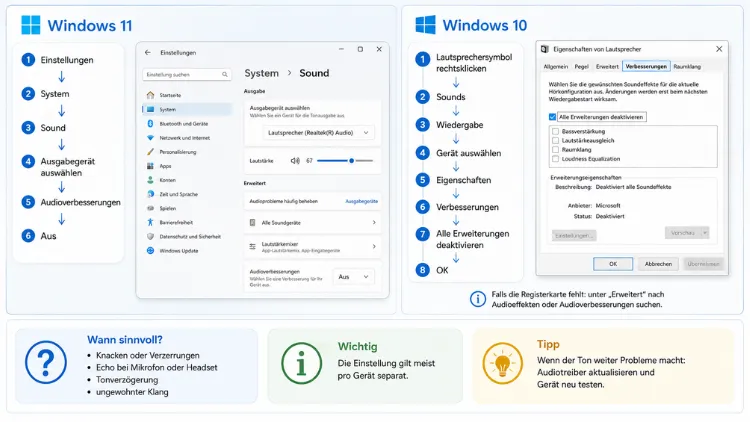750x422 pixels.
Task: Click the Vorschau button
Action: pos(683,233)
